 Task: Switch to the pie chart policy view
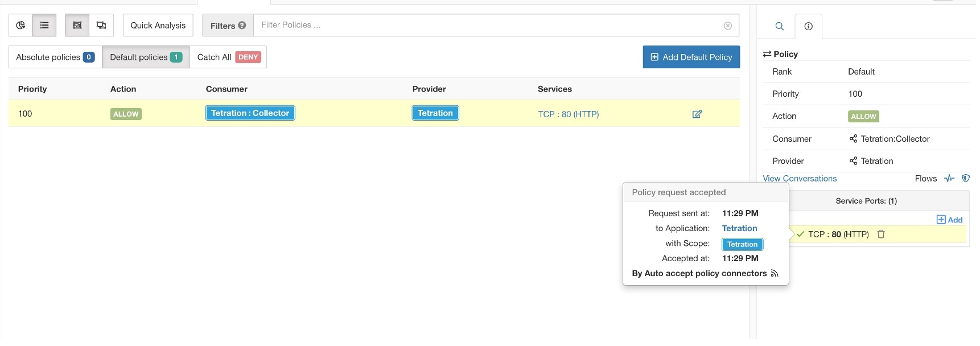[20, 25]
